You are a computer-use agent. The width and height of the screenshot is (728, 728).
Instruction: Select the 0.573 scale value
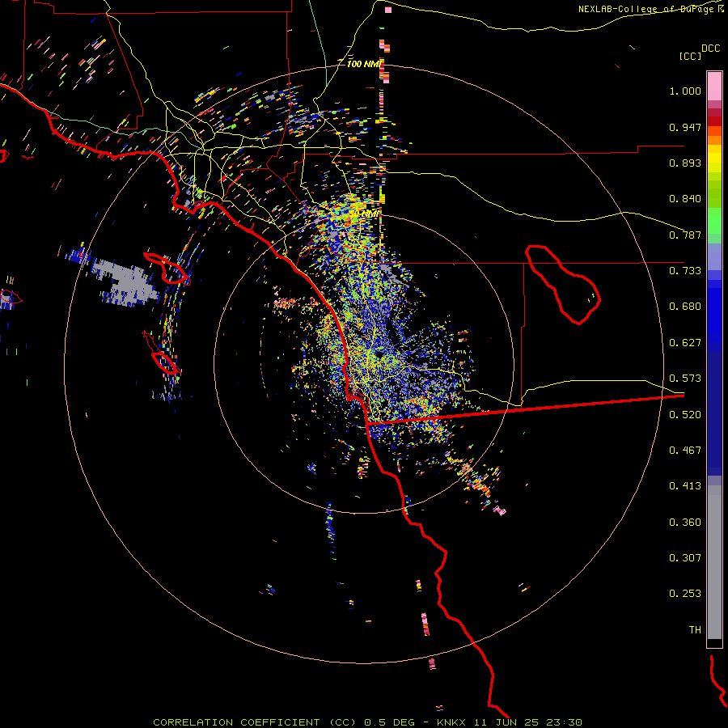685,379
